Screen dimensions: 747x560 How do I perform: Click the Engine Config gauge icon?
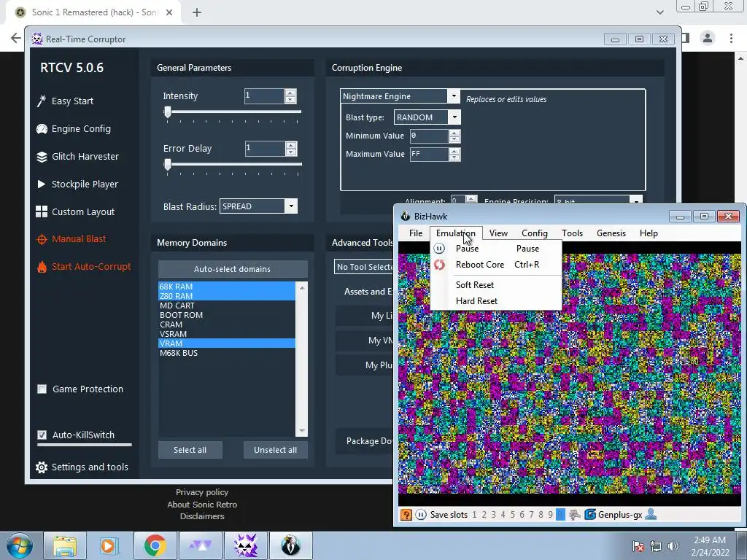(x=42, y=128)
